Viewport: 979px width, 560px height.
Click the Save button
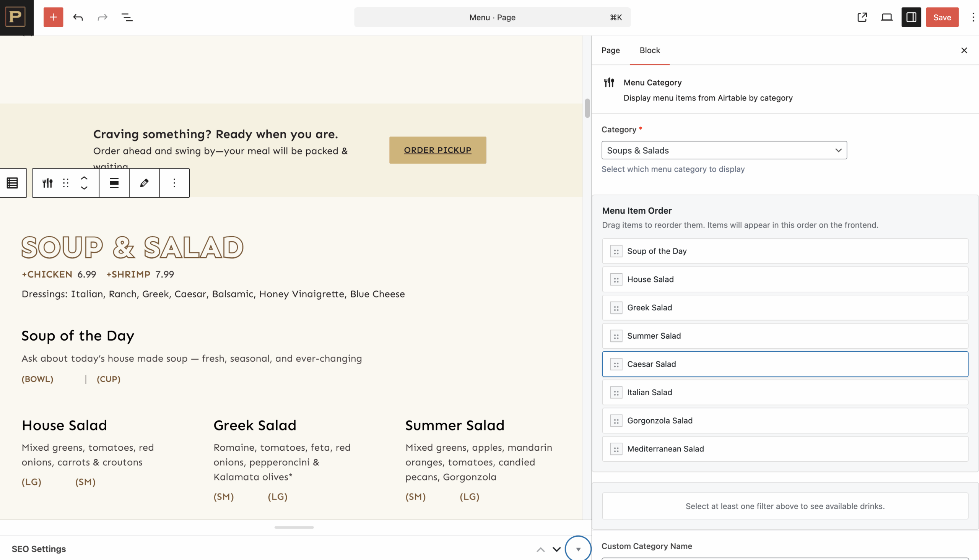[942, 17]
